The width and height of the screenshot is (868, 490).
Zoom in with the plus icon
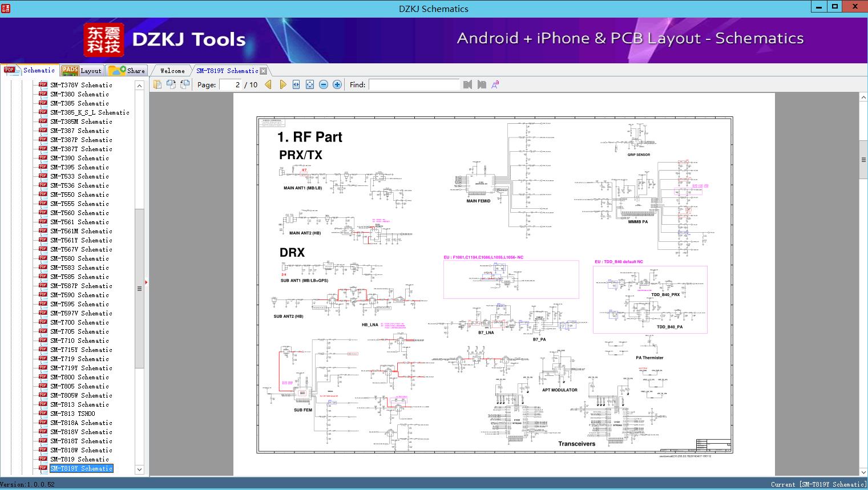(x=337, y=84)
